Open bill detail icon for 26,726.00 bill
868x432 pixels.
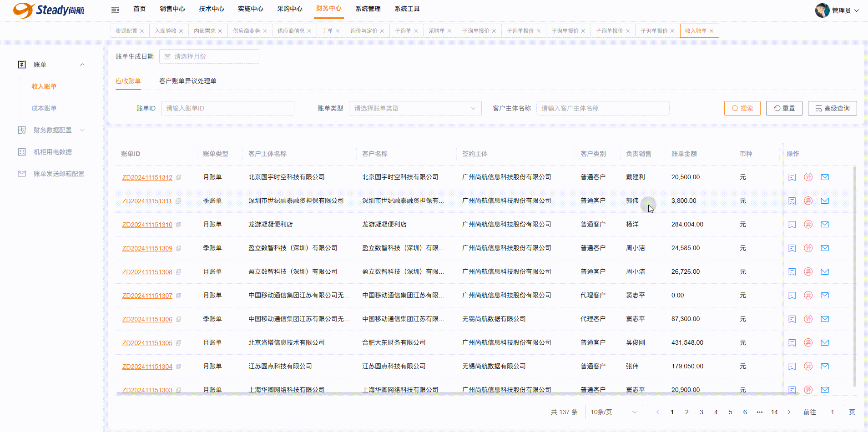pyautogui.click(x=792, y=272)
